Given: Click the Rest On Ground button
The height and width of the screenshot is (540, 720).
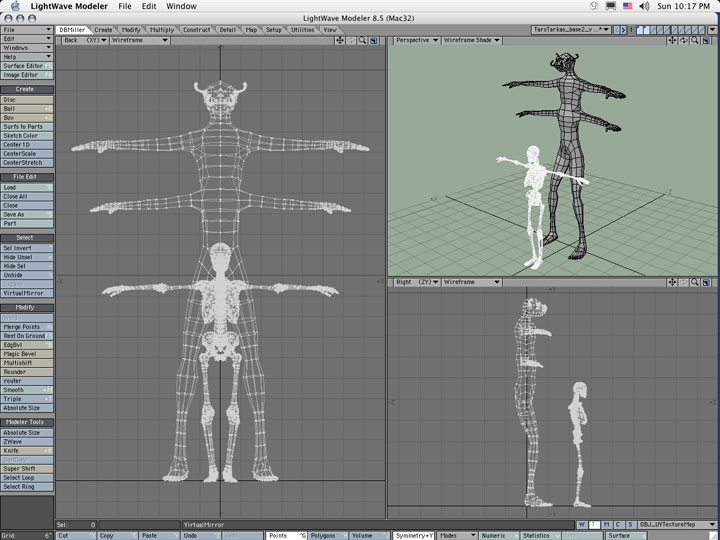Looking at the screenshot, I should coord(27,336).
